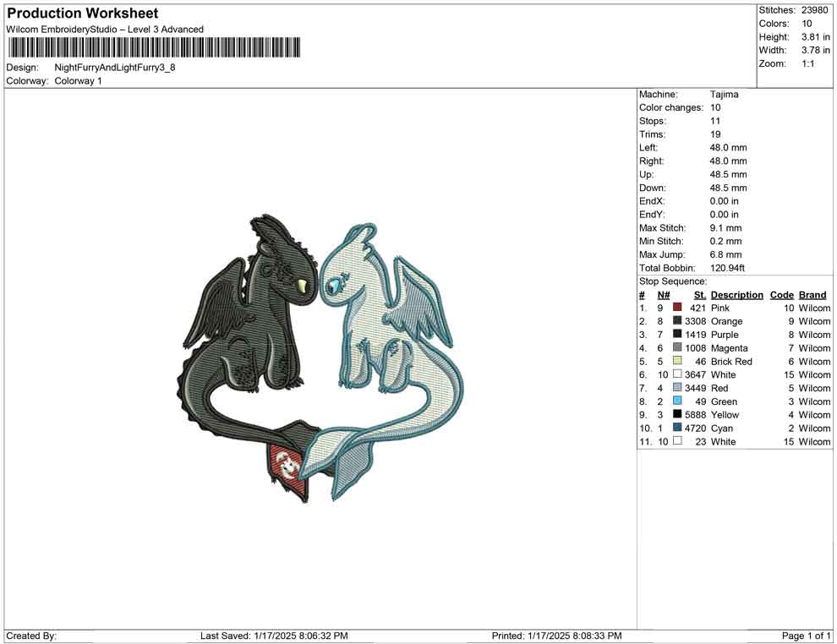Select the light blue-gray swatch beside 3449 Red
Viewport: 837px width, 644px height.
pyautogui.click(x=677, y=387)
